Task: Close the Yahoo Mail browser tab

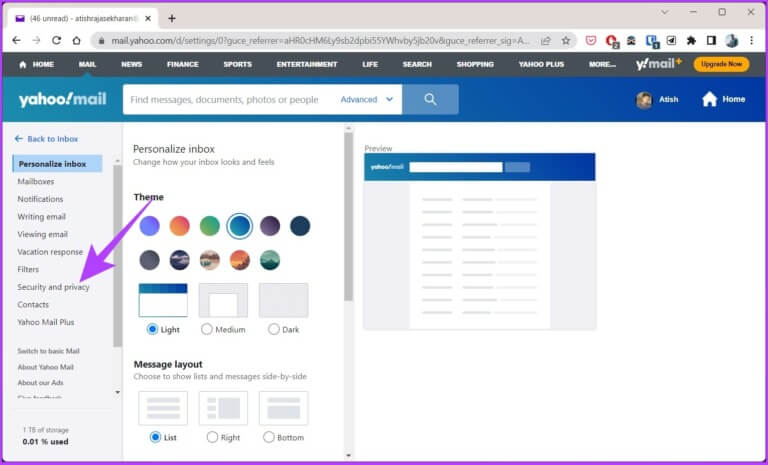Action: [x=148, y=19]
